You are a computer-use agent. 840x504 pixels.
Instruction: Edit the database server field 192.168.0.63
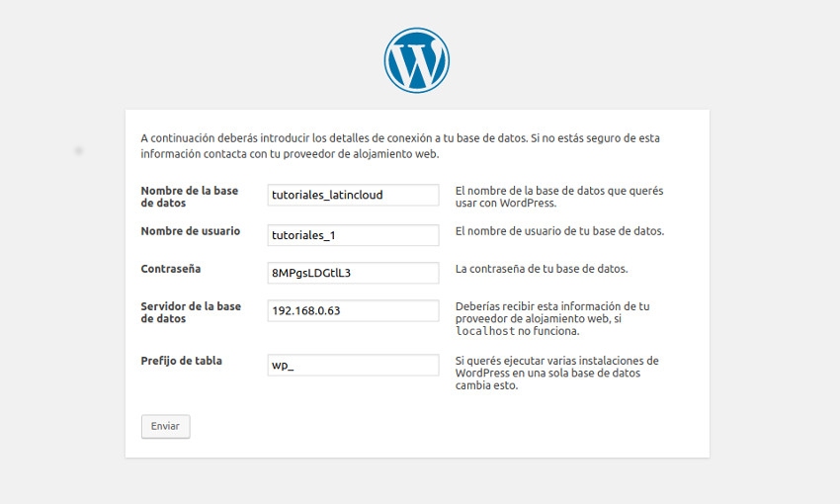pyautogui.click(x=353, y=310)
